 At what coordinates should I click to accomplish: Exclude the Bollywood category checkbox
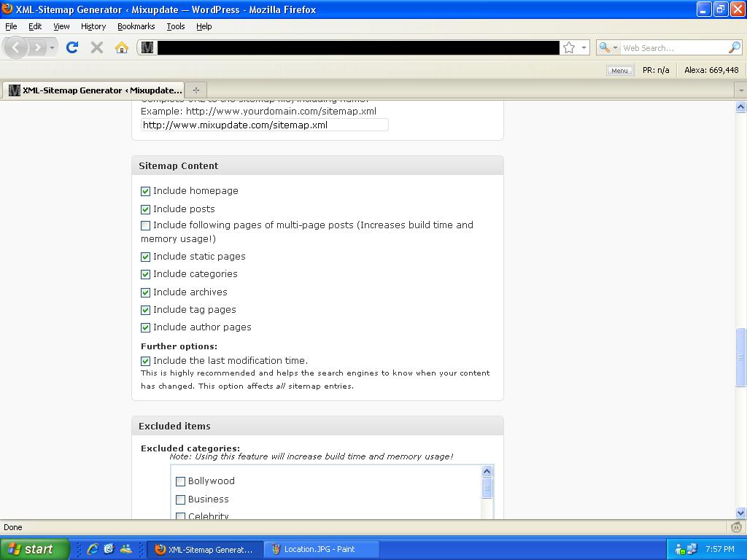pos(181,481)
